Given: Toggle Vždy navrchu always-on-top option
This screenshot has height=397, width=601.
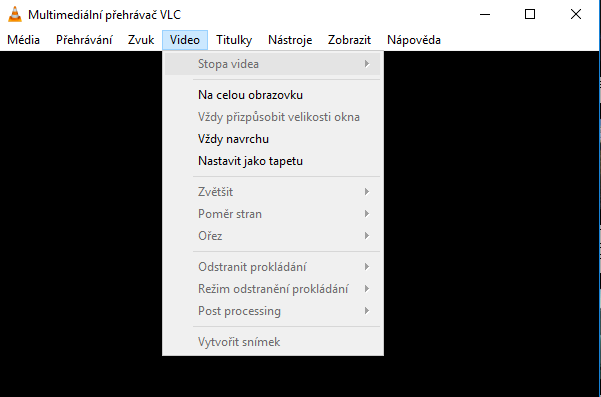Looking at the screenshot, I should tap(273, 139).
